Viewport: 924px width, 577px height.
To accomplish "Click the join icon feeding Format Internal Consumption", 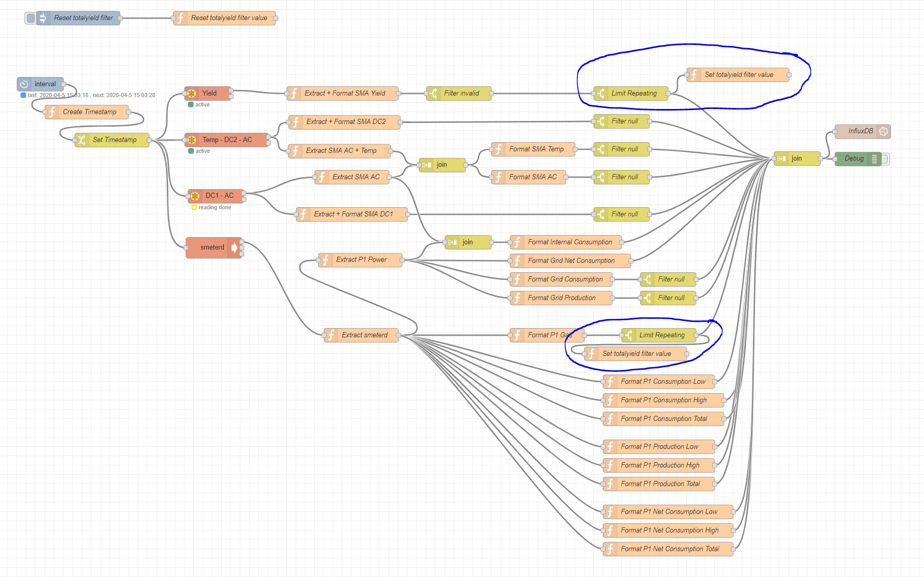I will click(452, 242).
